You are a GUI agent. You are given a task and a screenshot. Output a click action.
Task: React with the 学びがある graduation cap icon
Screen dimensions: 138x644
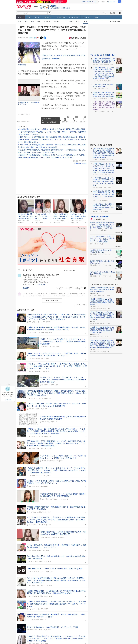pos(65,119)
